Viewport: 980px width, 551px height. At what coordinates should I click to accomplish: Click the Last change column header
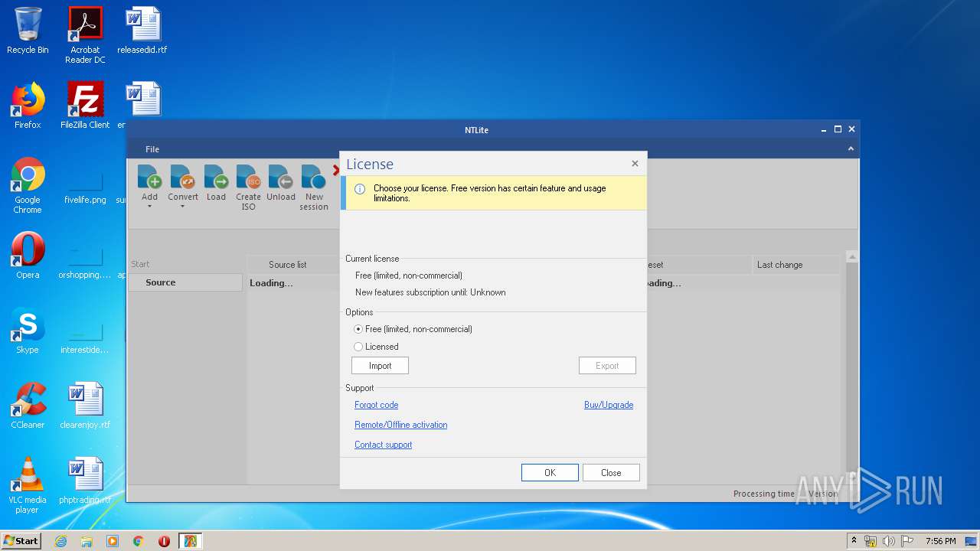pos(795,265)
